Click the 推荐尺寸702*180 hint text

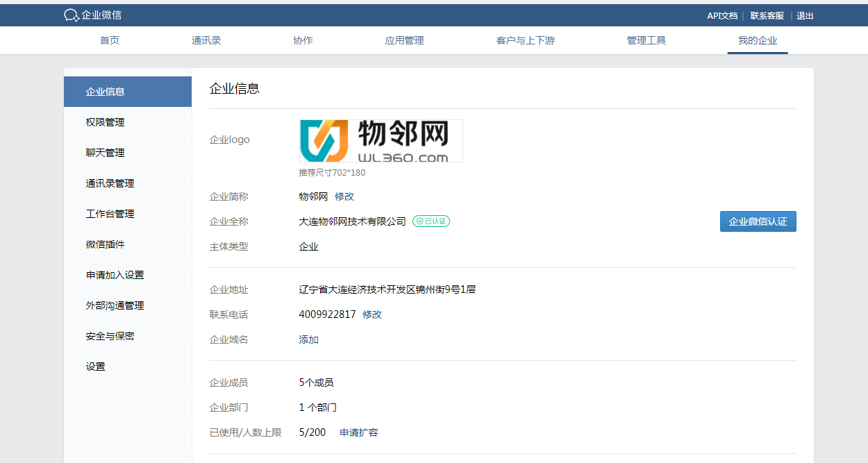[x=332, y=172]
